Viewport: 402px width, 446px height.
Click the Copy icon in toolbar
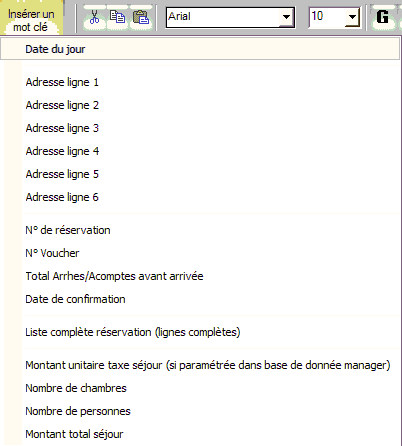(x=117, y=17)
